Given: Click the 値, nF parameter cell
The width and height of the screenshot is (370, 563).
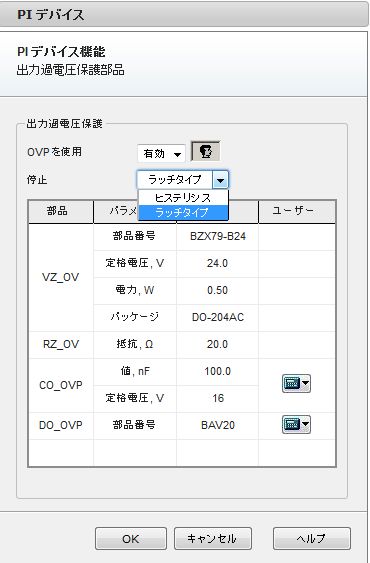Looking at the screenshot, I should point(135,372).
